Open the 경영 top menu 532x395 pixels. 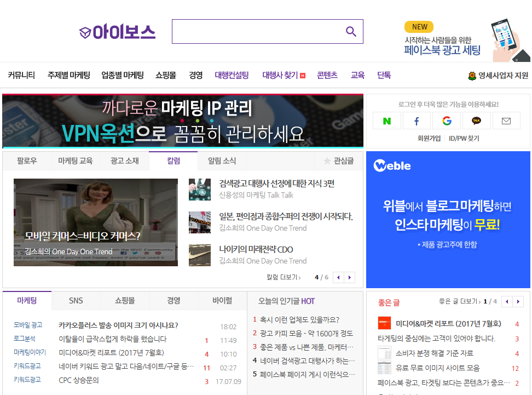click(x=196, y=75)
